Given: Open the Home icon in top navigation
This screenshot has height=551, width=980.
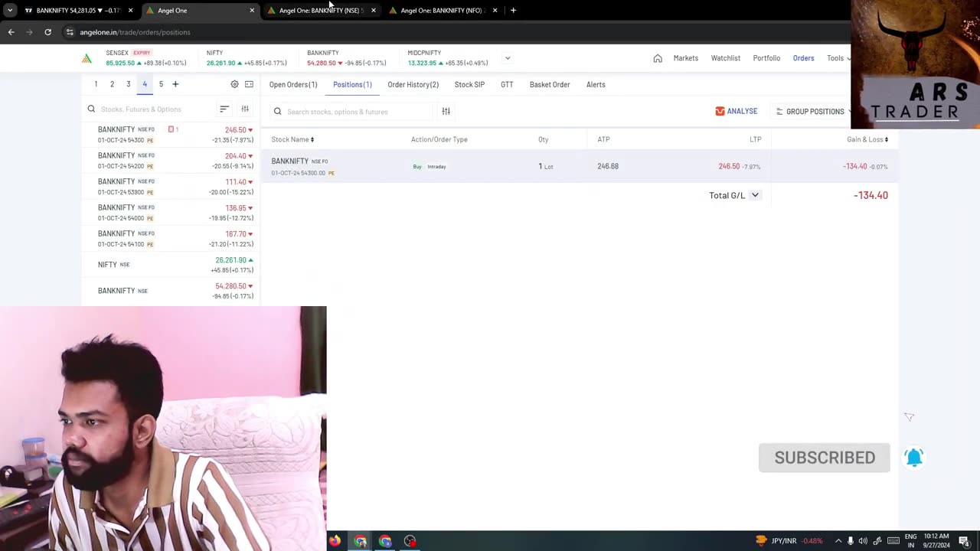Looking at the screenshot, I should (658, 58).
